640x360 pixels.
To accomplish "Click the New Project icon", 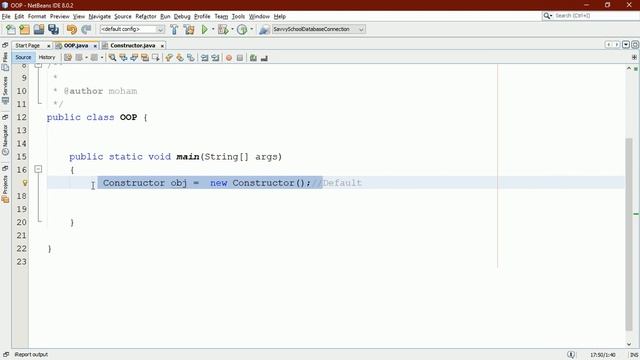I will (x=24, y=29).
